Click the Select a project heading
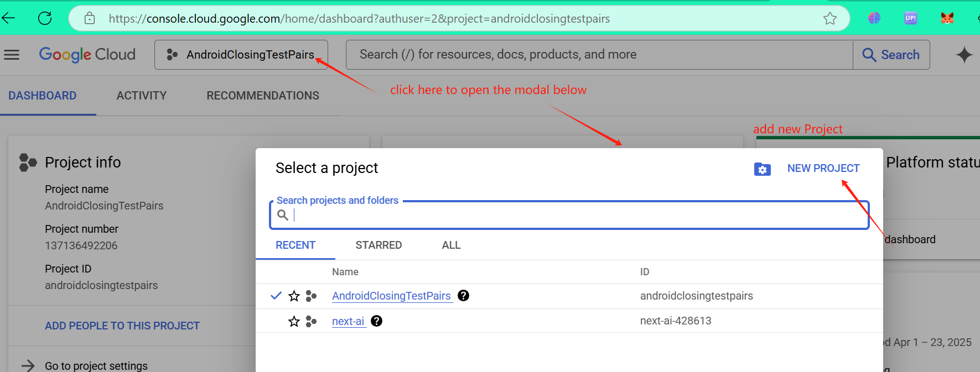980x372 pixels. pos(326,168)
